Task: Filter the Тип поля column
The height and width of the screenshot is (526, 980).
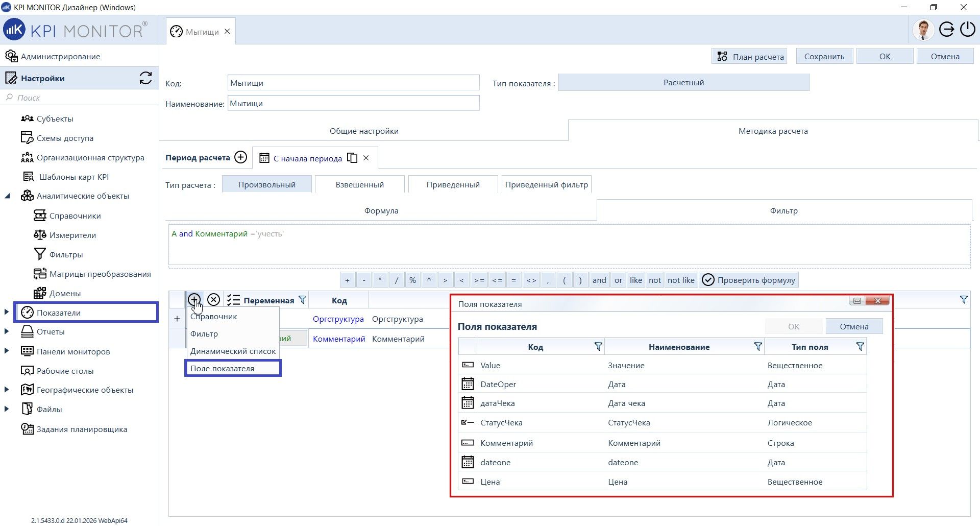Action: point(860,347)
